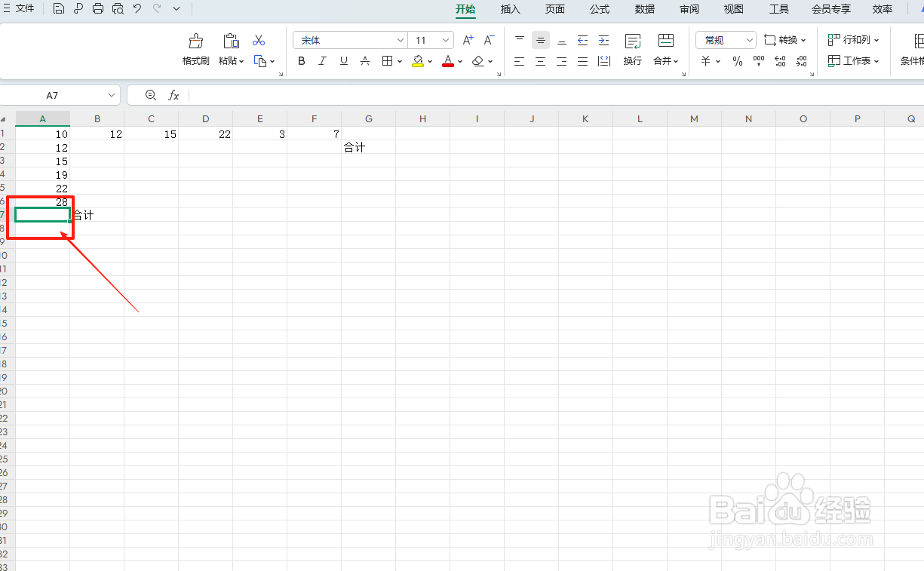The height and width of the screenshot is (571, 924).
Task: Toggle Underline formatting
Action: 344,61
